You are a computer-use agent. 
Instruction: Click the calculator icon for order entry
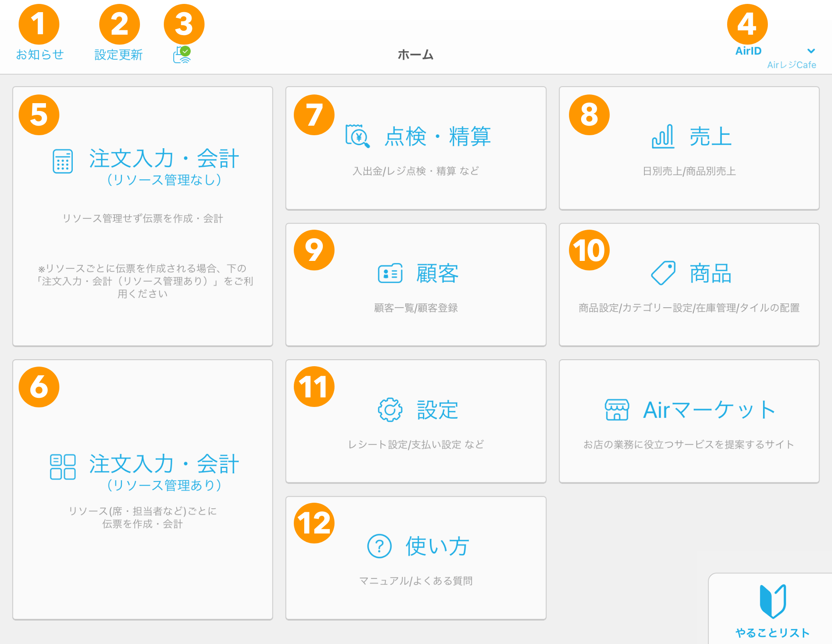(x=63, y=161)
